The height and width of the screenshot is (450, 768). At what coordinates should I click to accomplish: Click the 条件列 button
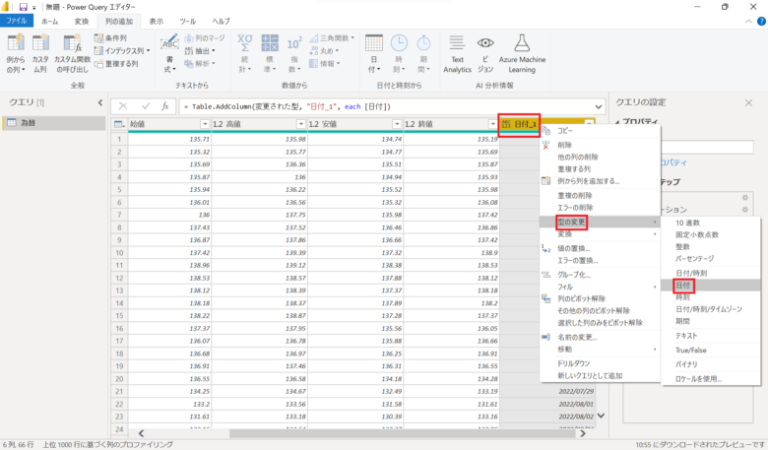tap(117, 37)
